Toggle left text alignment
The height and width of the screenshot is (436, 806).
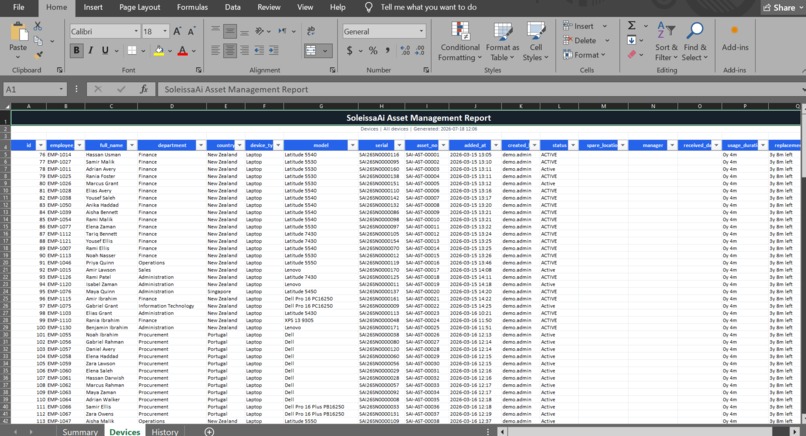coord(215,50)
